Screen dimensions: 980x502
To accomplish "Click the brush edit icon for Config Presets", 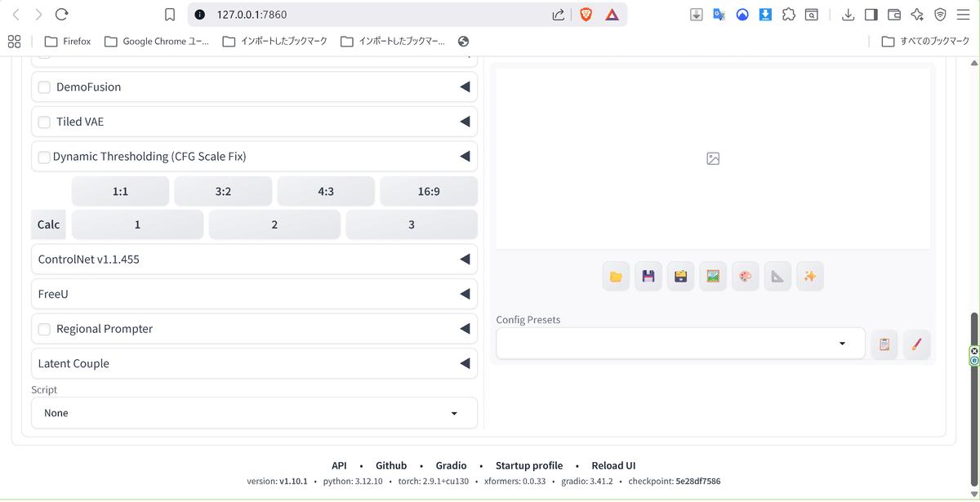I will [x=916, y=344].
